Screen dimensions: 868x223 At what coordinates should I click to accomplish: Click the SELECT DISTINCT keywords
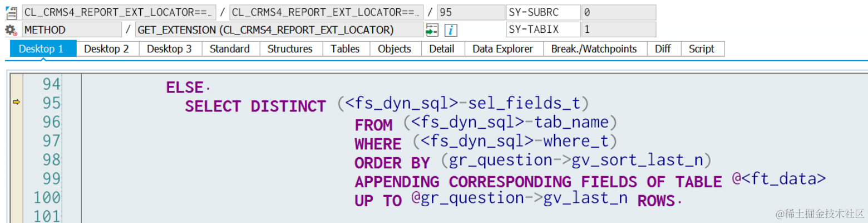coord(255,106)
